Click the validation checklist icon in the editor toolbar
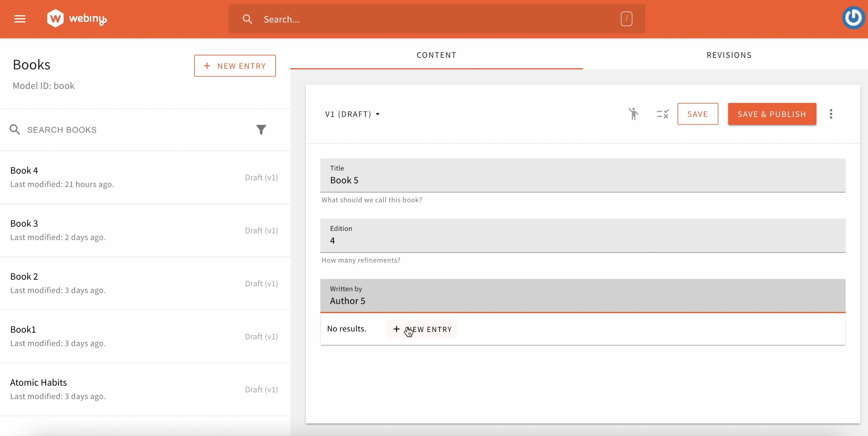The width and height of the screenshot is (868, 436). point(662,114)
